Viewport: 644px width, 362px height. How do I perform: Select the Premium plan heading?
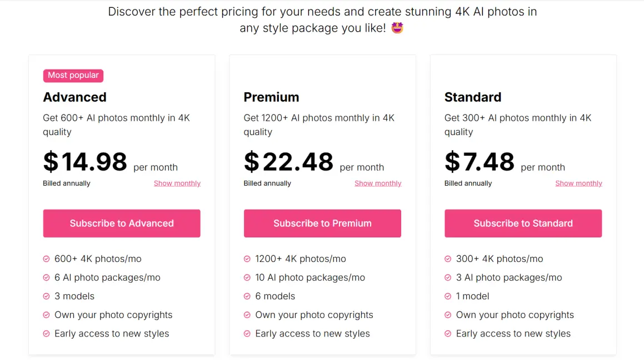click(x=271, y=97)
